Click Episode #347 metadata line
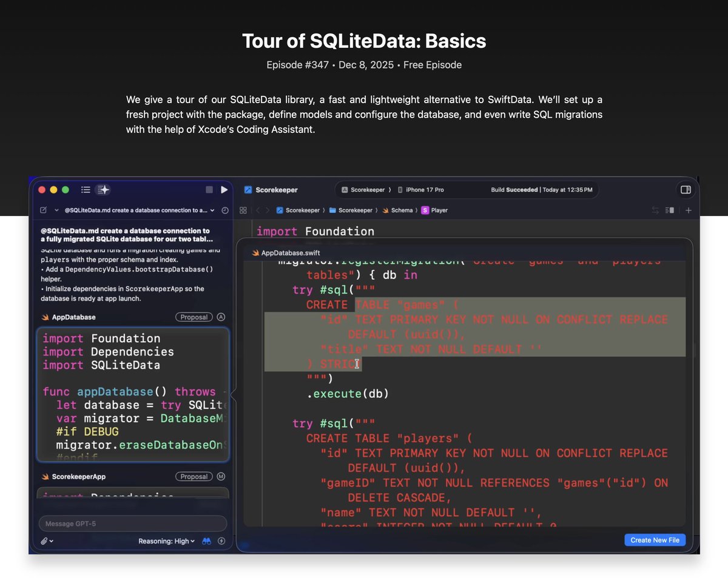The image size is (728, 586). coord(364,65)
